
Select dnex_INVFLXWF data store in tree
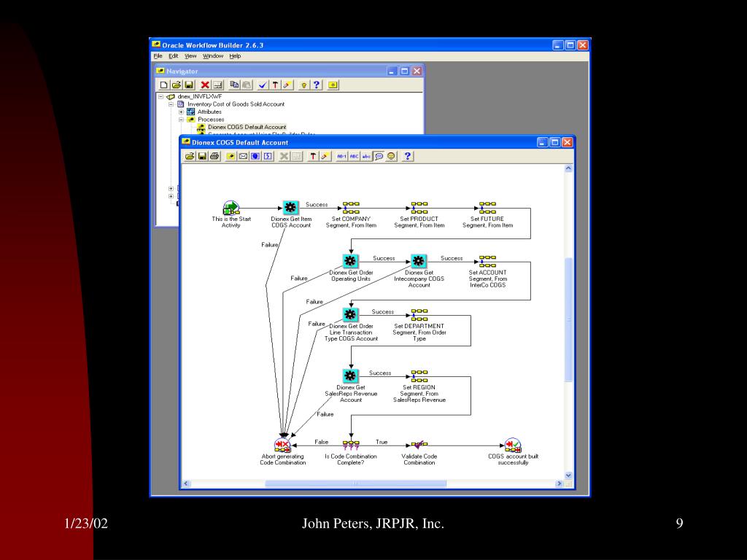200,96
